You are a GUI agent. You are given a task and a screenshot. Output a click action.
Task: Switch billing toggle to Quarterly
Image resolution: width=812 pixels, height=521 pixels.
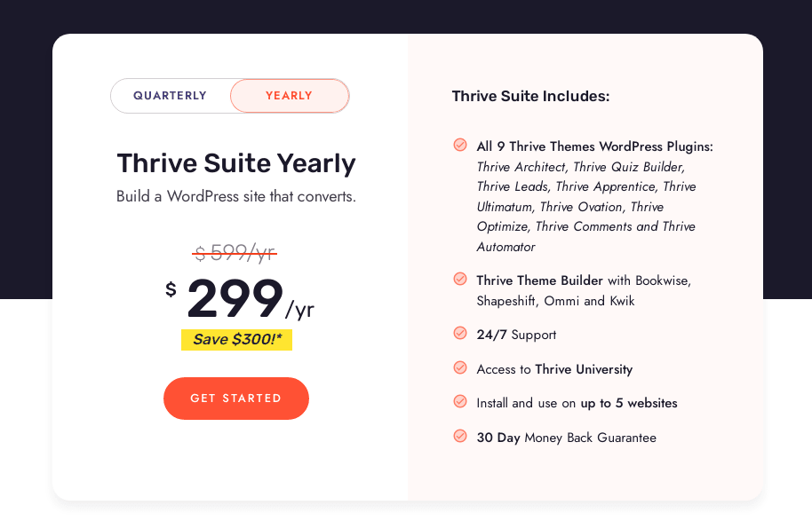[171, 96]
